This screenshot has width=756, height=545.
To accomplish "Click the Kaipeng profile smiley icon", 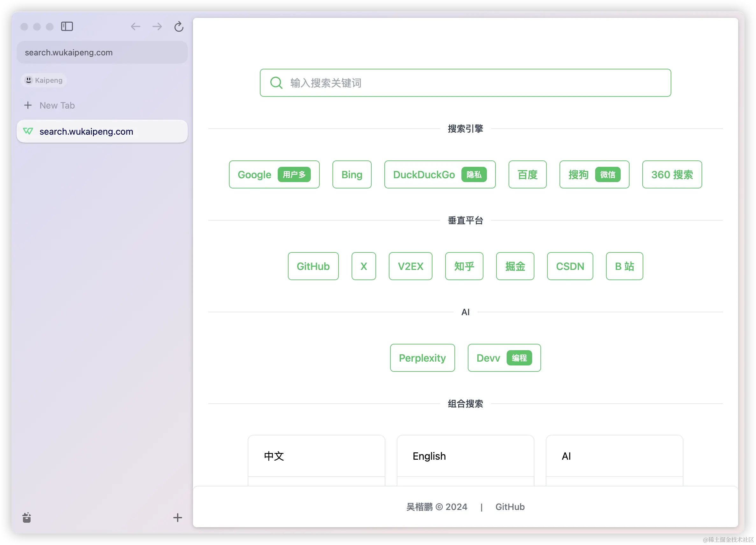I will pyautogui.click(x=29, y=80).
